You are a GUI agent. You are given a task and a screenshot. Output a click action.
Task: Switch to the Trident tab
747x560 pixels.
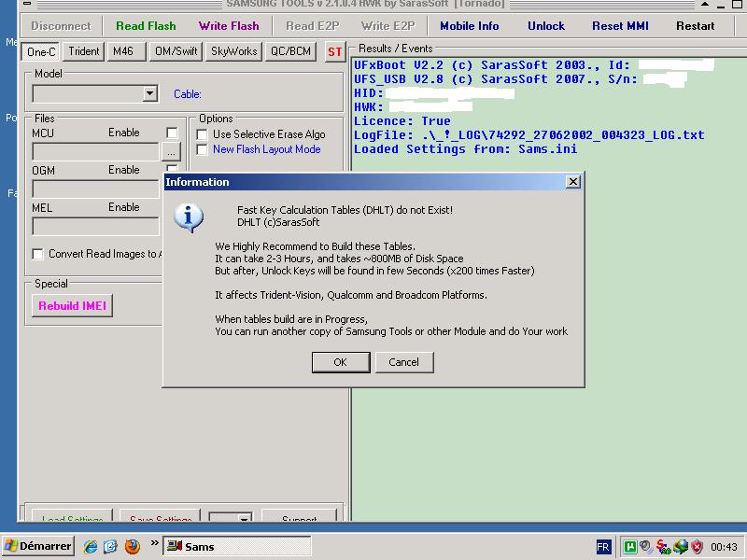83,51
